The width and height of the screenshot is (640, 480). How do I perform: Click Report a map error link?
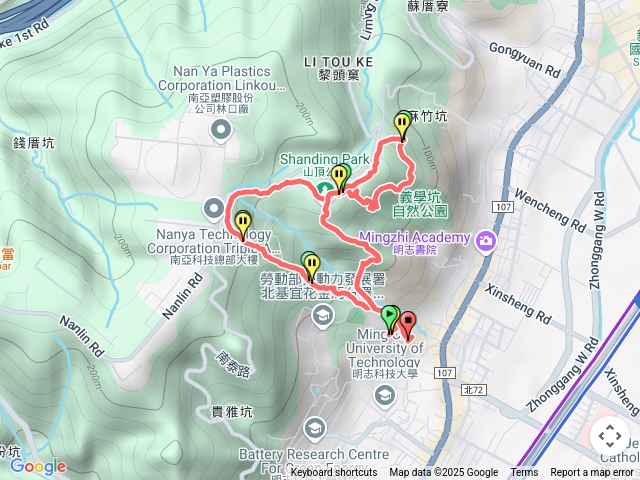(x=591, y=473)
